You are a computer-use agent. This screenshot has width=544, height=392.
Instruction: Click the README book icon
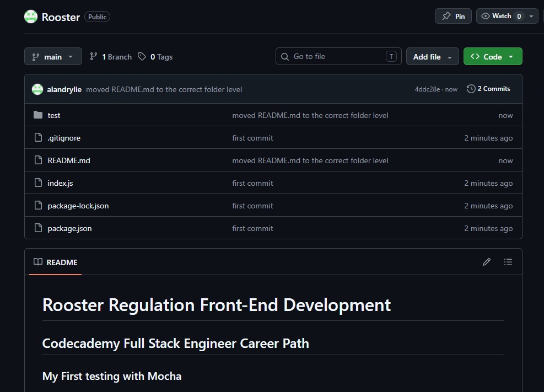(x=38, y=262)
